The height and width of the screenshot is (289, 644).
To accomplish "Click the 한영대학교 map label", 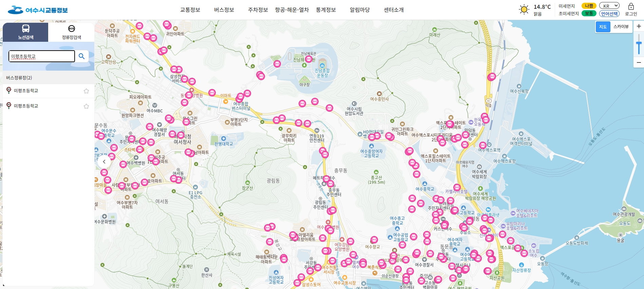I will (x=224, y=144).
